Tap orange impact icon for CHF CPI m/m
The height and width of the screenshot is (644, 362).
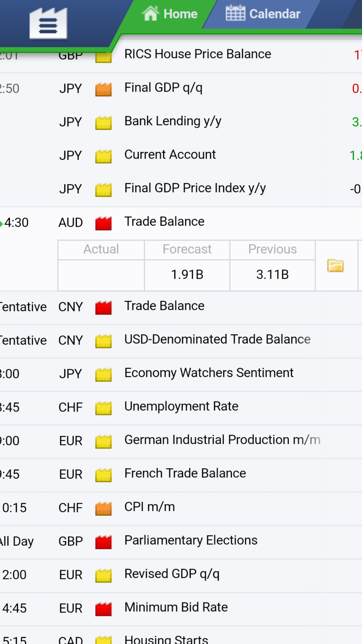pyautogui.click(x=103, y=508)
